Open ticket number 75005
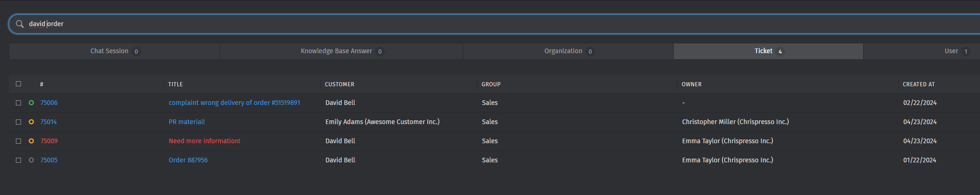This screenshot has width=980, height=195. [x=49, y=160]
